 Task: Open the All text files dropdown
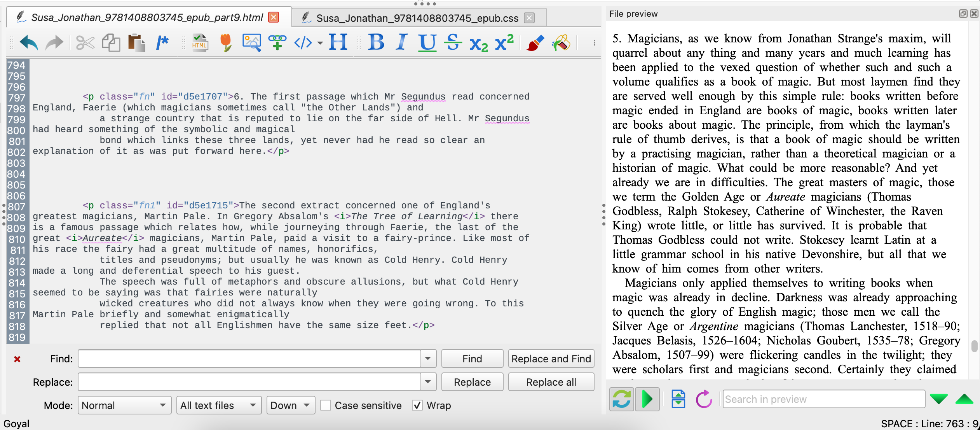(218, 406)
